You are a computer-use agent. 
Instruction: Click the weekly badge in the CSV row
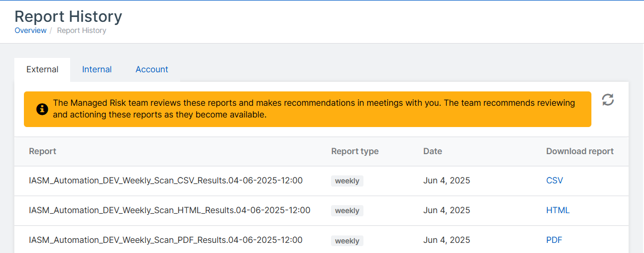coord(347,181)
